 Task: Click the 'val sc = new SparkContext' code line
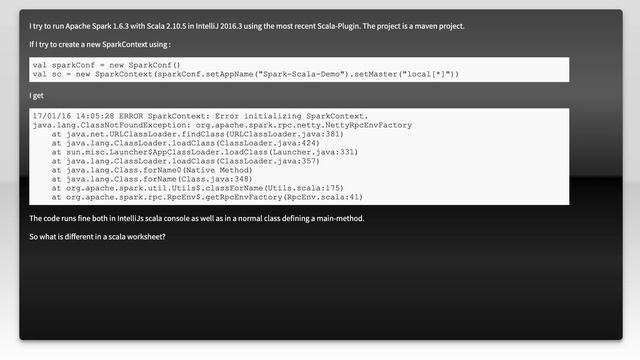click(x=246, y=74)
